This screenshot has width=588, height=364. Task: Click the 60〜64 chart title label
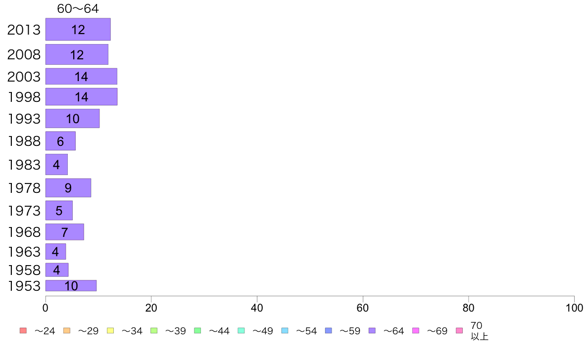pos(78,8)
